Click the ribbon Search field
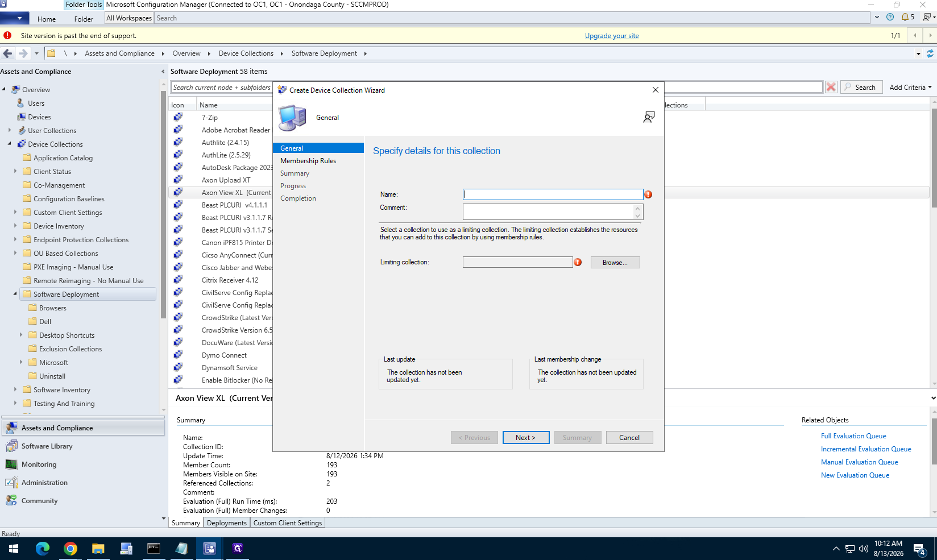The height and width of the screenshot is (560, 937). [512, 18]
